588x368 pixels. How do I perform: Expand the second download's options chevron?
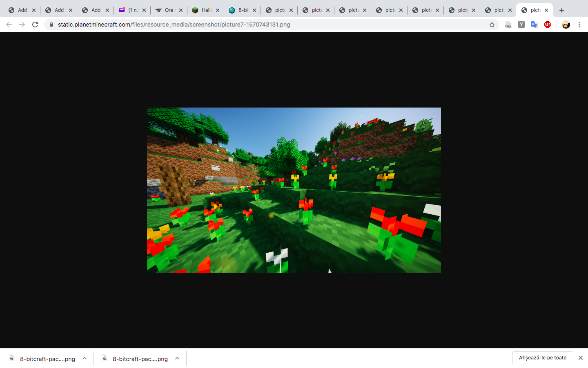(x=177, y=358)
